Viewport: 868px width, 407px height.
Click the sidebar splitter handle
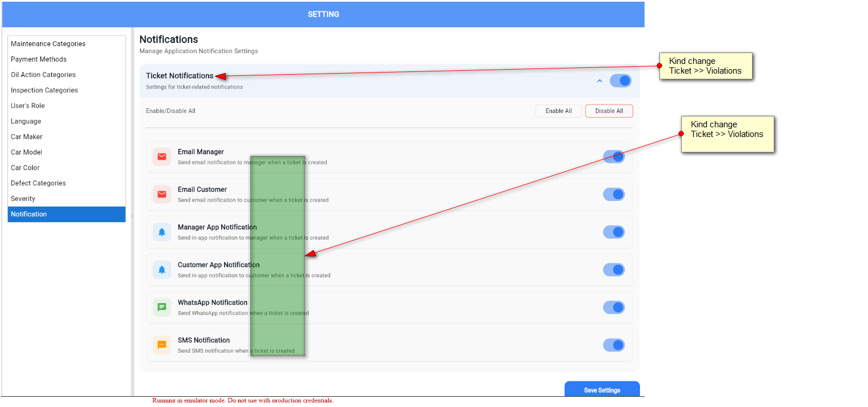[132, 216]
